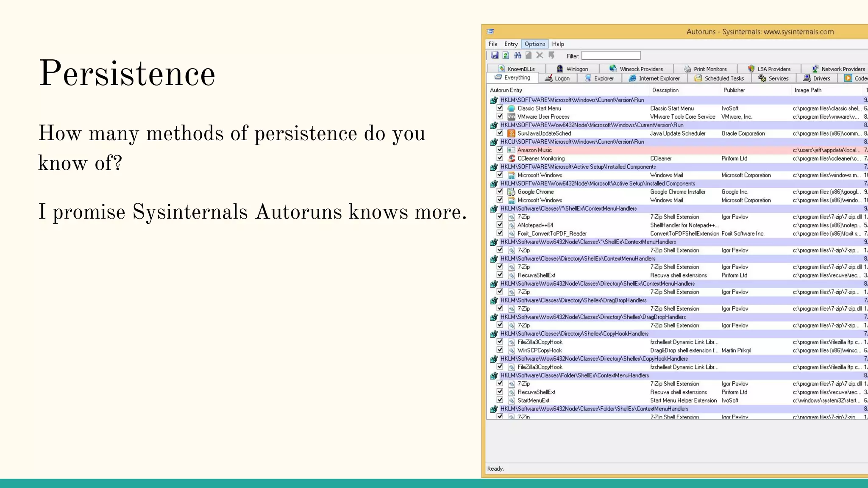
Task: Select the 'Oracle Corporation' publisher cell
Action: point(743,133)
